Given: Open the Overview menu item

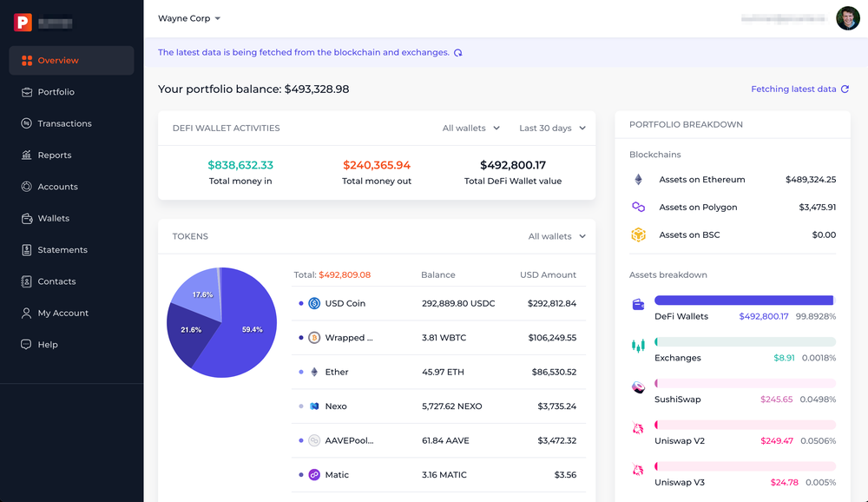Looking at the screenshot, I should click(x=71, y=61).
